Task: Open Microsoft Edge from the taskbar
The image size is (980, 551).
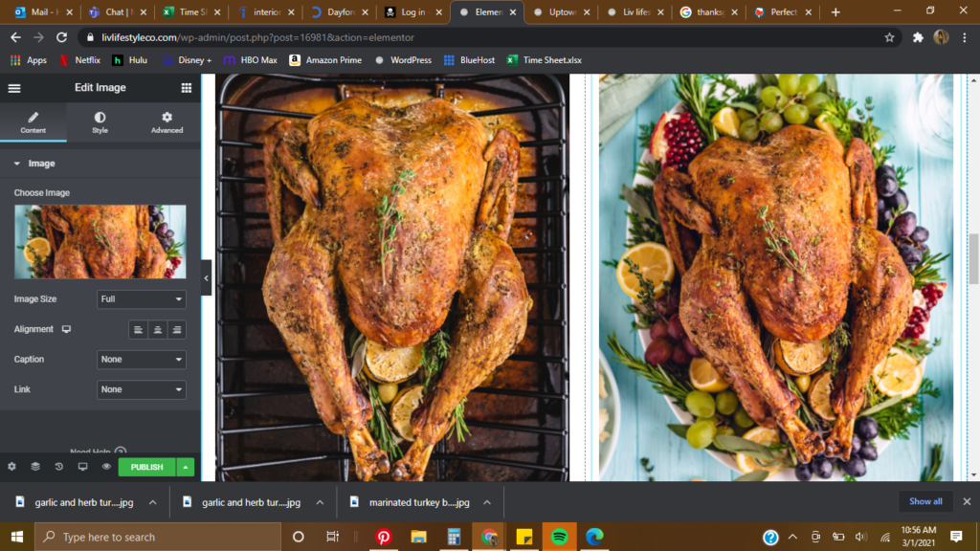Action: (x=594, y=537)
